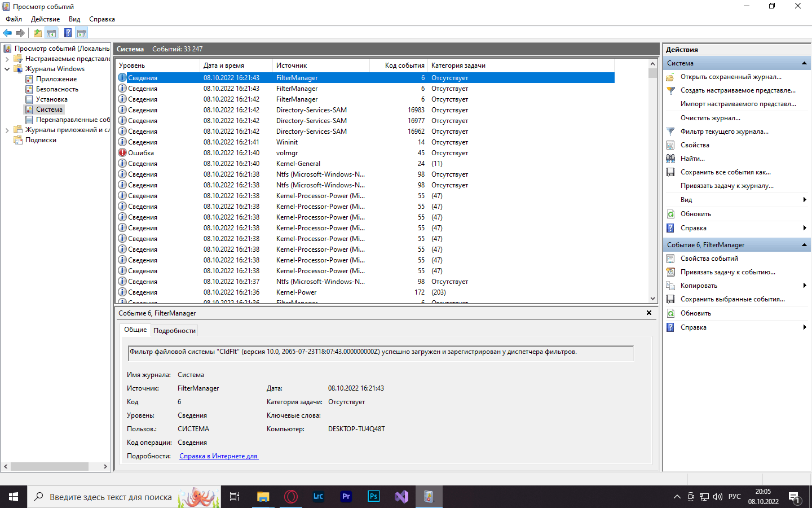Sort by Код события column header
This screenshot has height=508, width=812.
point(399,65)
